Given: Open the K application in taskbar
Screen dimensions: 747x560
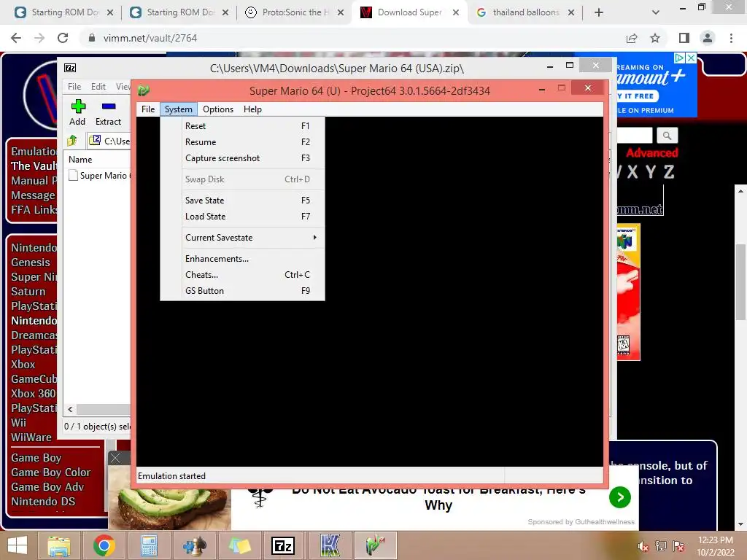Looking at the screenshot, I should [330, 545].
